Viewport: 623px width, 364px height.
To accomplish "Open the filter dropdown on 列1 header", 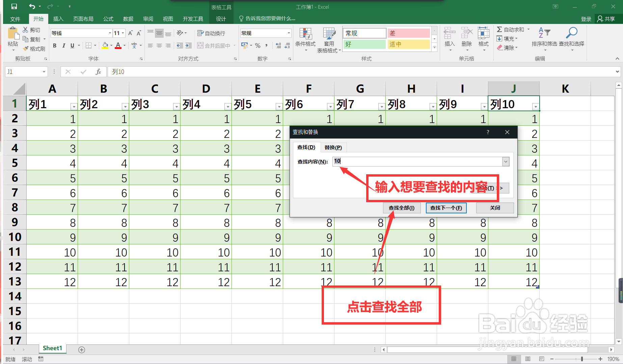I will click(74, 106).
